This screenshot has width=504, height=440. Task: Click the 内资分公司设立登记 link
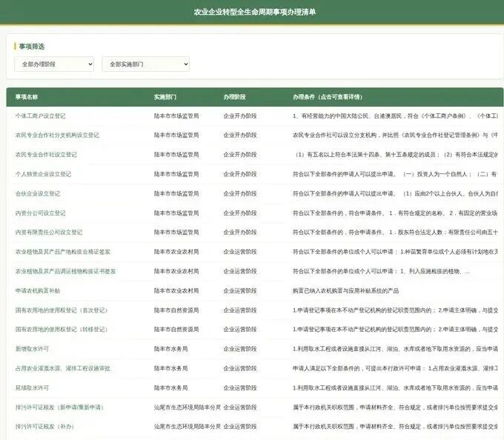click(40, 213)
